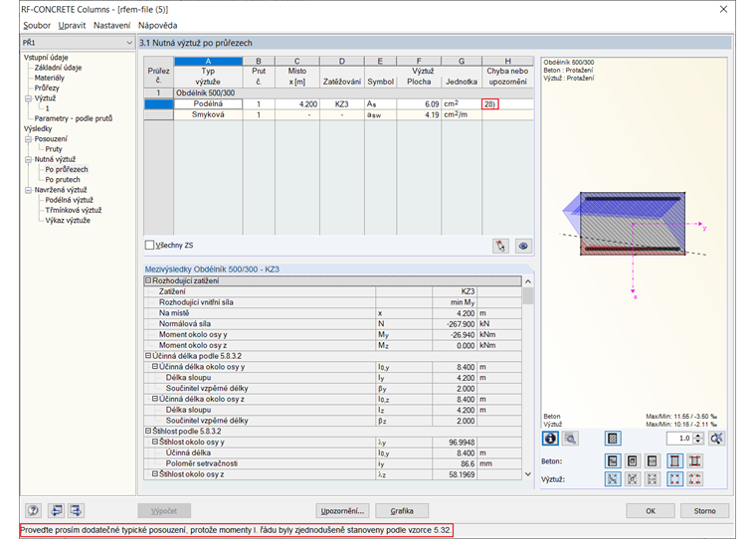Click the Grafika button
The image size is (756, 539).
click(x=402, y=510)
